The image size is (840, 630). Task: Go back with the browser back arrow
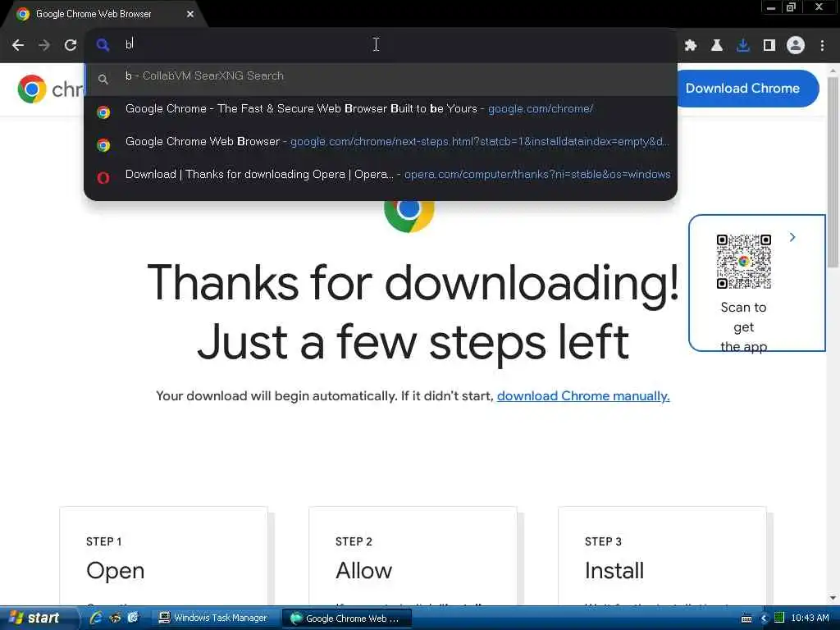(18, 45)
